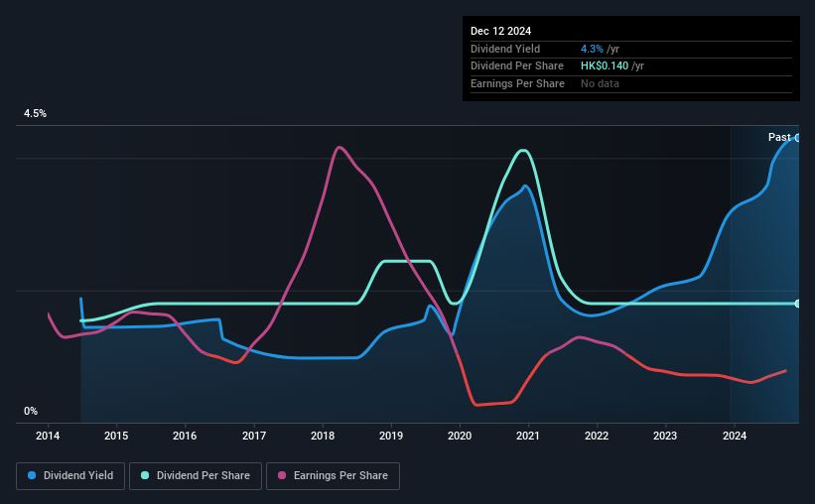Click the 0% y-axis label

click(31, 411)
